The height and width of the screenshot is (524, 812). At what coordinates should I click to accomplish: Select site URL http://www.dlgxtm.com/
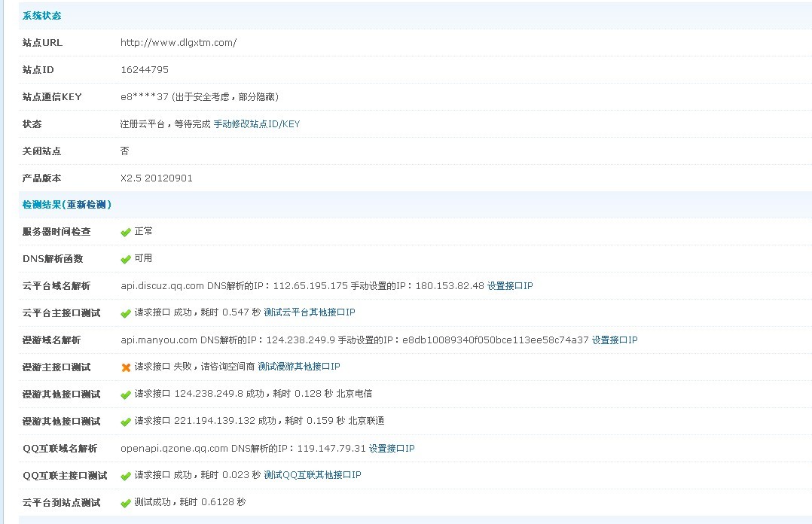[179, 42]
